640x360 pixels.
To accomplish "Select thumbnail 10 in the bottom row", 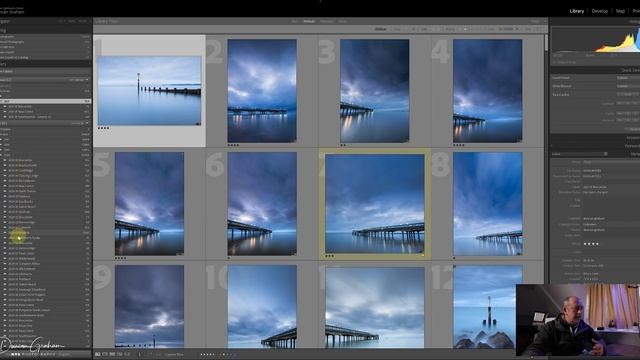I will click(262, 307).
